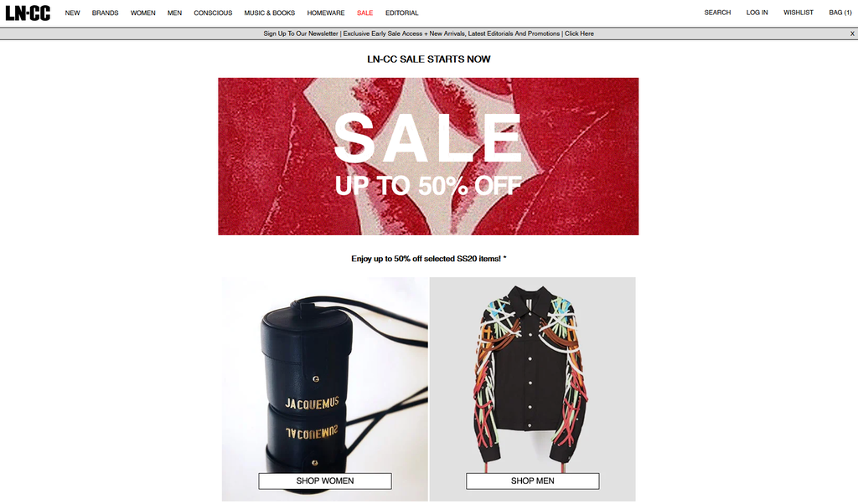Click LOG IN link

pyautogui.click(x=757, y=13)
